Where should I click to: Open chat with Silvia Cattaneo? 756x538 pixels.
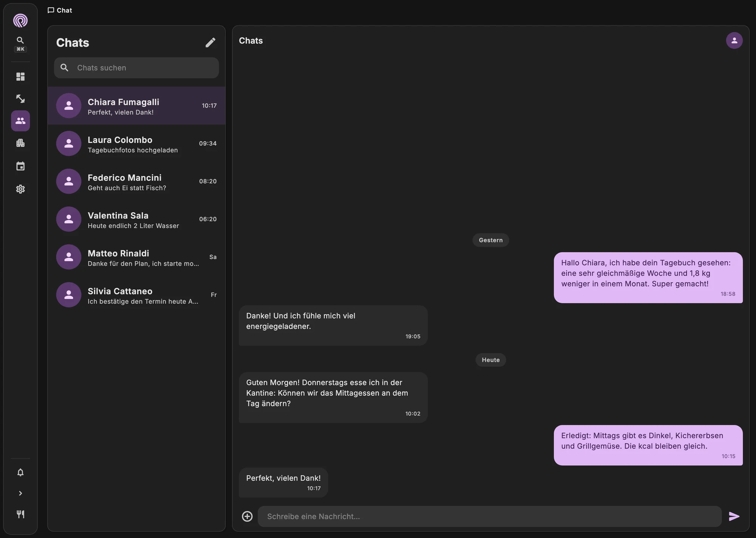point(136,295)
